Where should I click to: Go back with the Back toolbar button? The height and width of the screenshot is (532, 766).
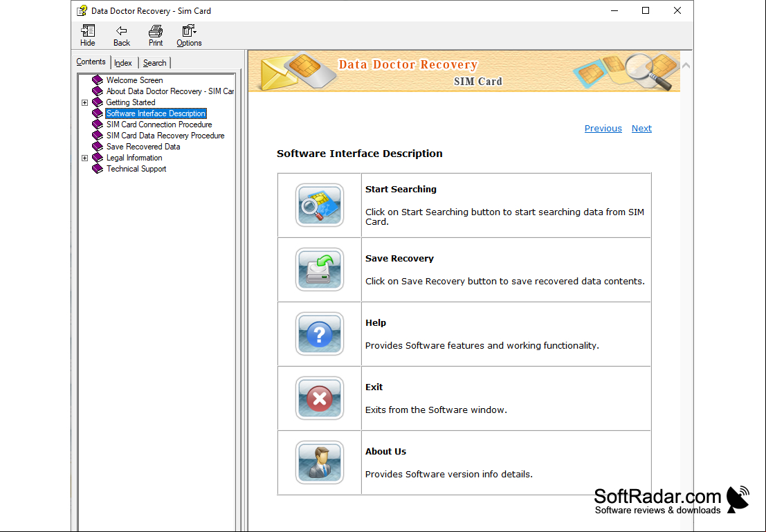[x=122, y=36]
